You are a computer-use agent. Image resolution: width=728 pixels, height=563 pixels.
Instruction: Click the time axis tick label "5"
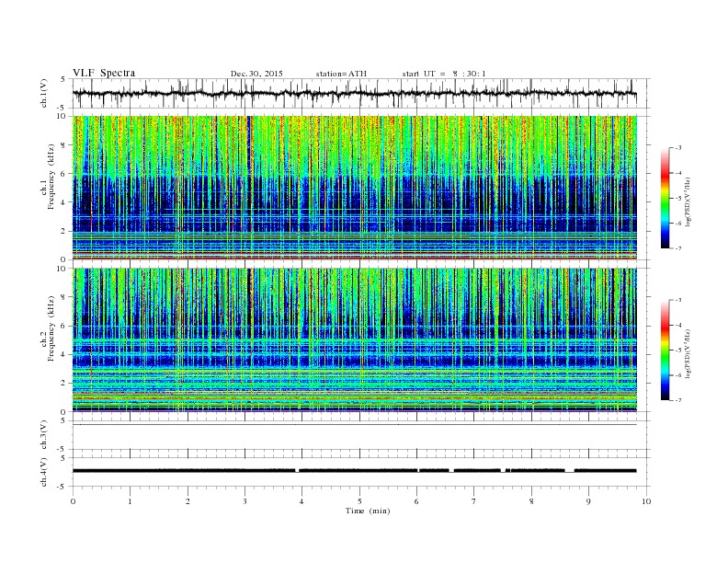(x=359, y=501)
